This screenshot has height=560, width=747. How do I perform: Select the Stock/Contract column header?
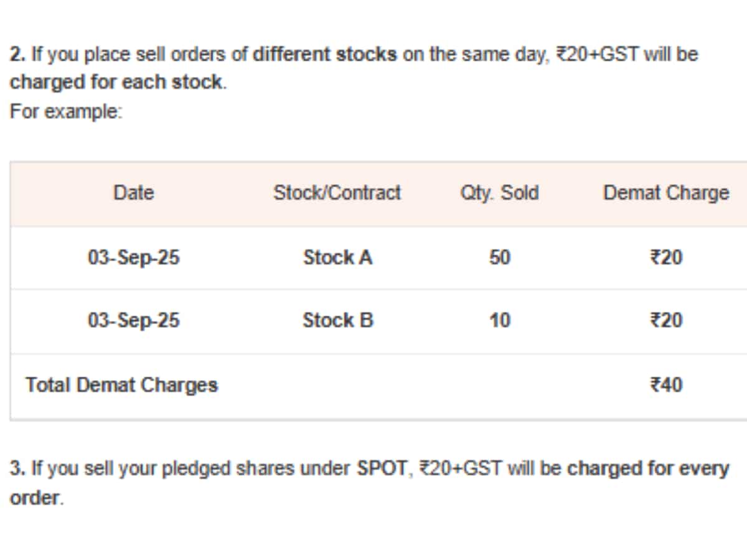click(x=337, y=193)
